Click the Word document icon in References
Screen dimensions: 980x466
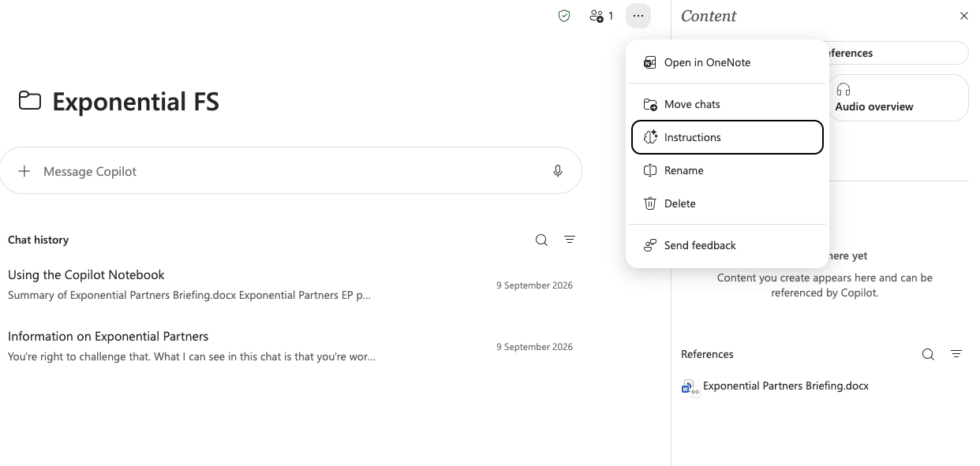click(x=689, y=386)
